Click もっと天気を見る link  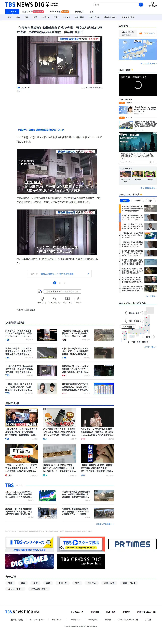tap(148, 64)
